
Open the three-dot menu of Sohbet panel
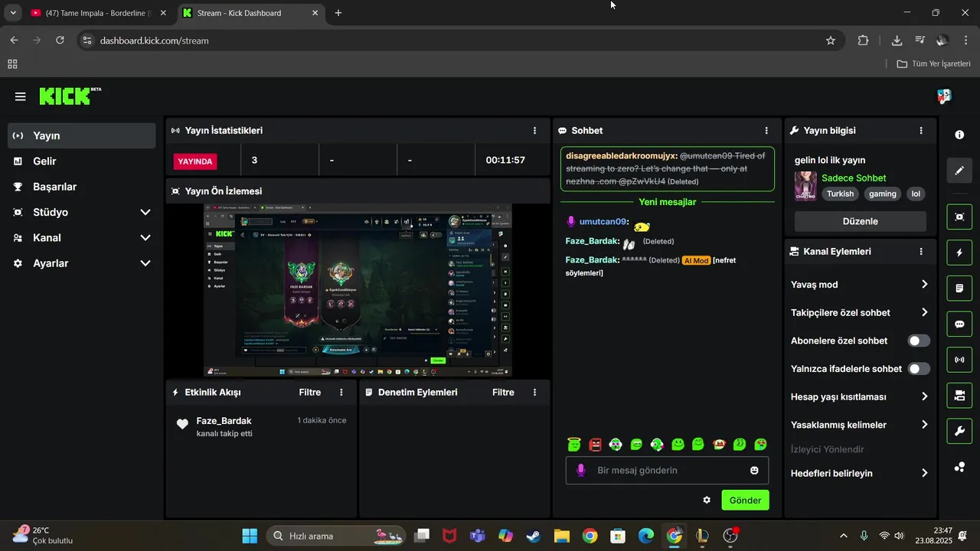click(766, 131)
